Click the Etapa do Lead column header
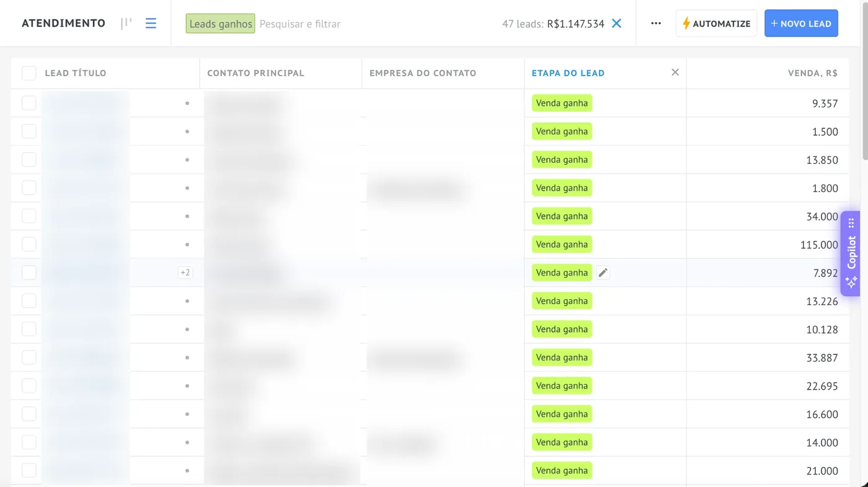Image resolution: width=868 pixels, height=487 pixels. point(568,73)
